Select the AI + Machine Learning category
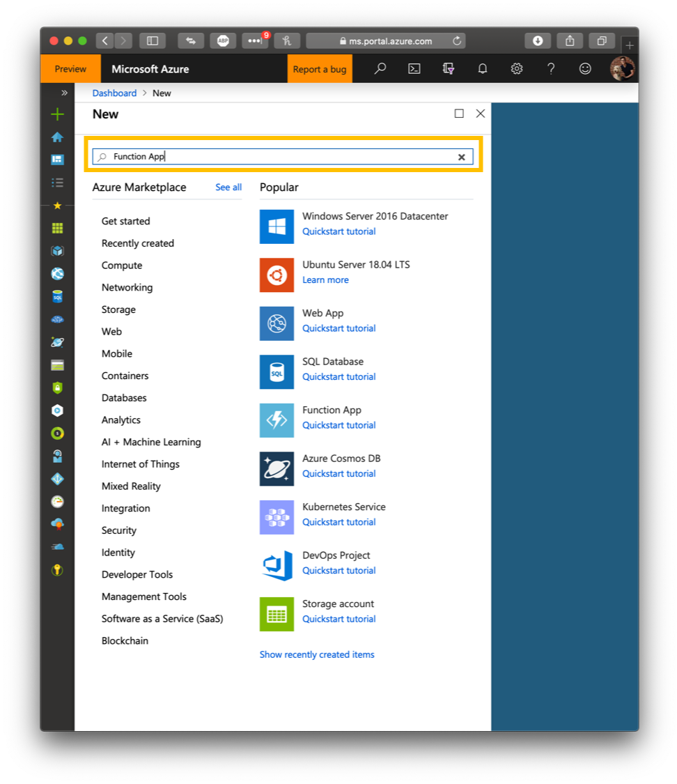Image resolution: width=677 pixels, height=784 pixels. 151,442
